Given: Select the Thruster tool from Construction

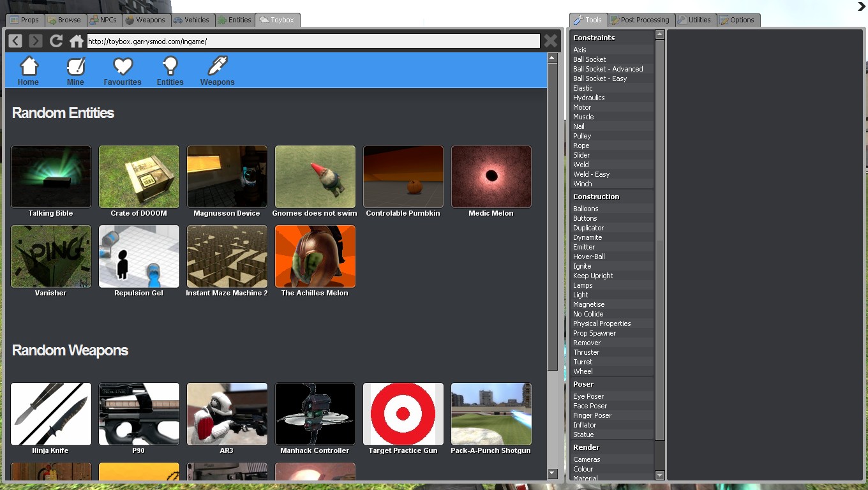Looking at the screenshot, I should coord(586,352).
